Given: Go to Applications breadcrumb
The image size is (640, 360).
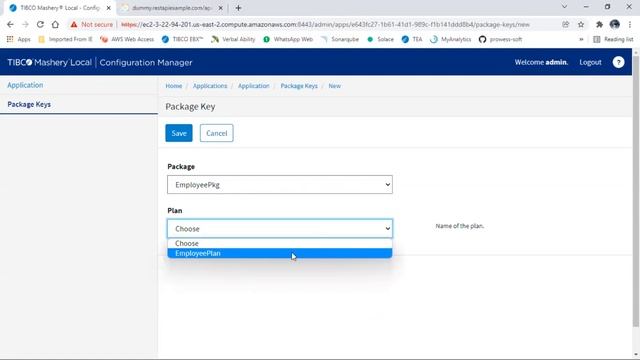Looking at the screenshot, I should pos(210,86).
